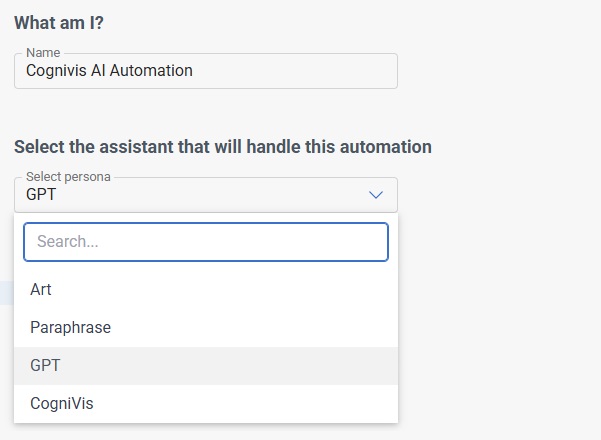The width and height of the screenshot is (601, 440).
Task: Pick the CogniVis persona option
Action: (61, 403)
